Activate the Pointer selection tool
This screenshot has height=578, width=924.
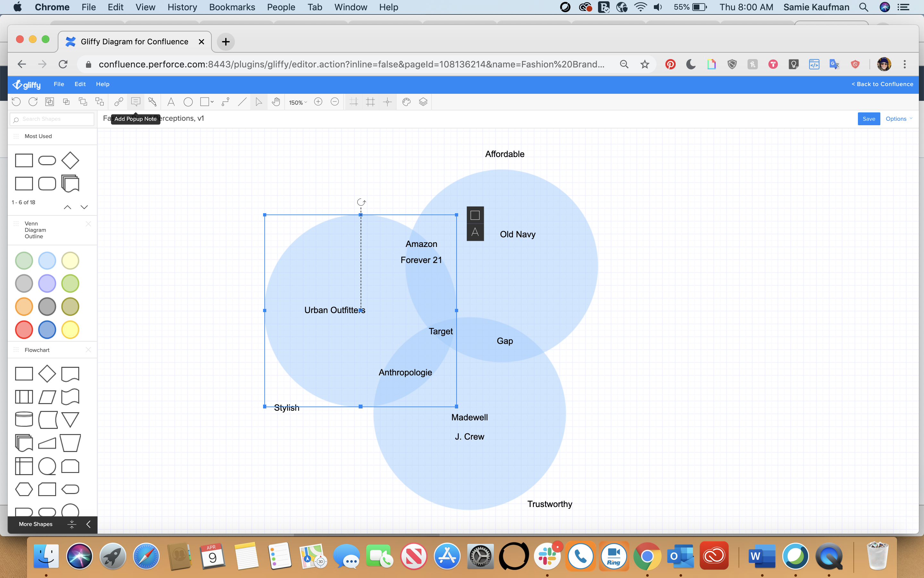pyautogui.click(x=259, y=102)
